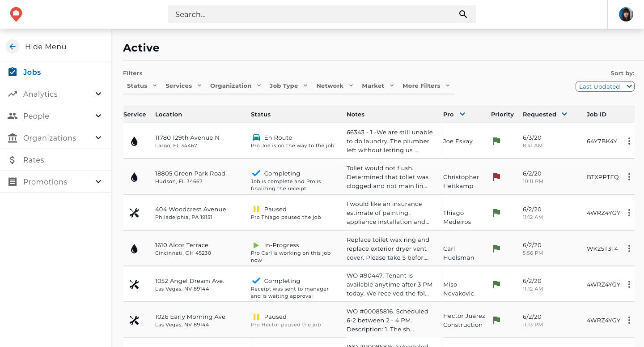This screenshot has height=347, width=644.
Task: Click the search magnifier icon
Action: tap(463, 14)
